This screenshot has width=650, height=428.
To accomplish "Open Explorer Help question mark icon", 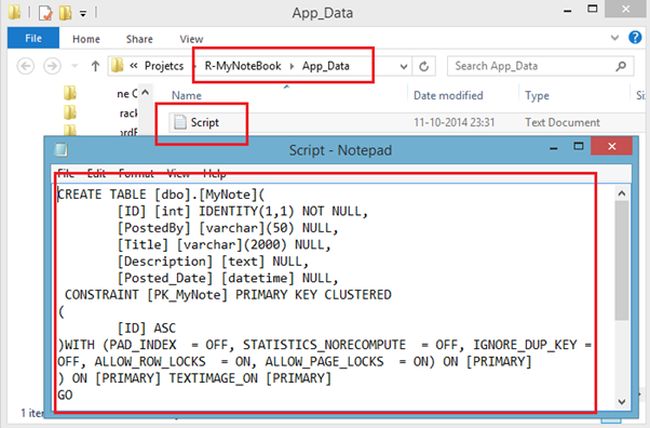I will click(x=635, y=37).
